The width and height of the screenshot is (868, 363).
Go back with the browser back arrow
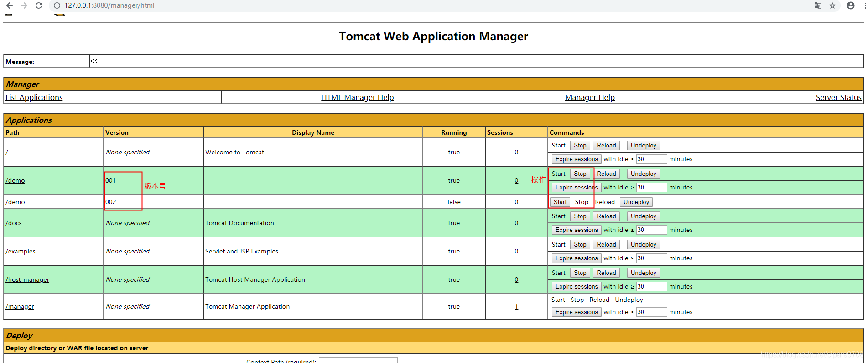tap(9, 5)
